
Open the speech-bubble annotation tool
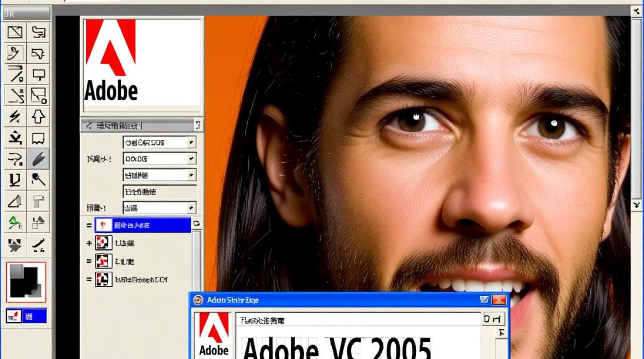coord(39,138)
